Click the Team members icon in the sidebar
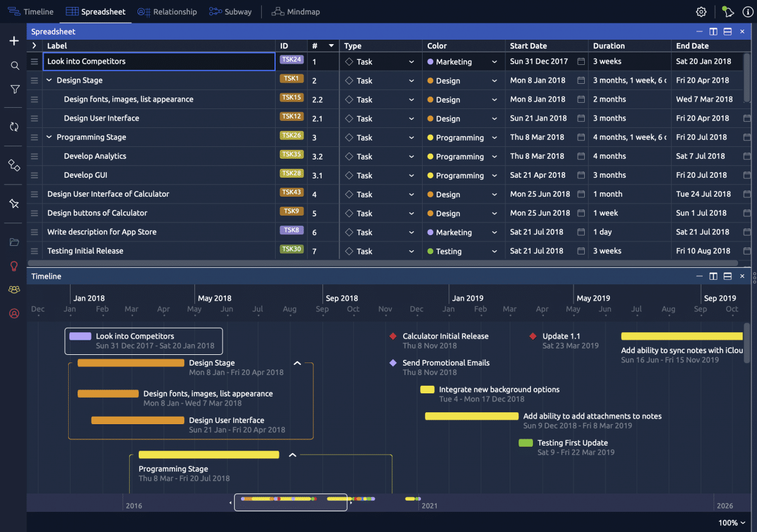The image size is (757, 532). point(13,289)
